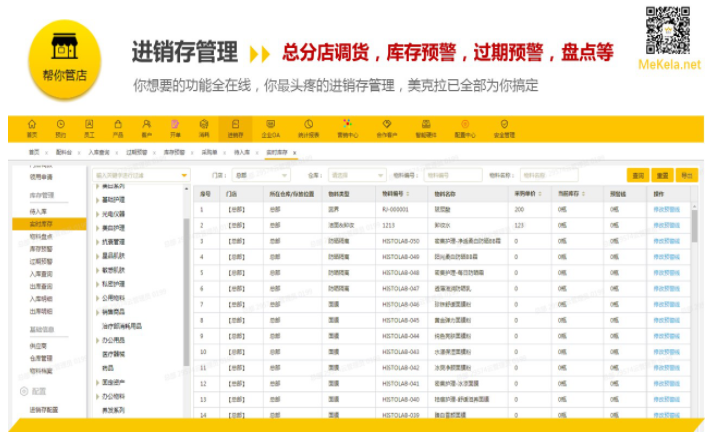Open the 员工 staff icon in the top navigation

point(89,124)
